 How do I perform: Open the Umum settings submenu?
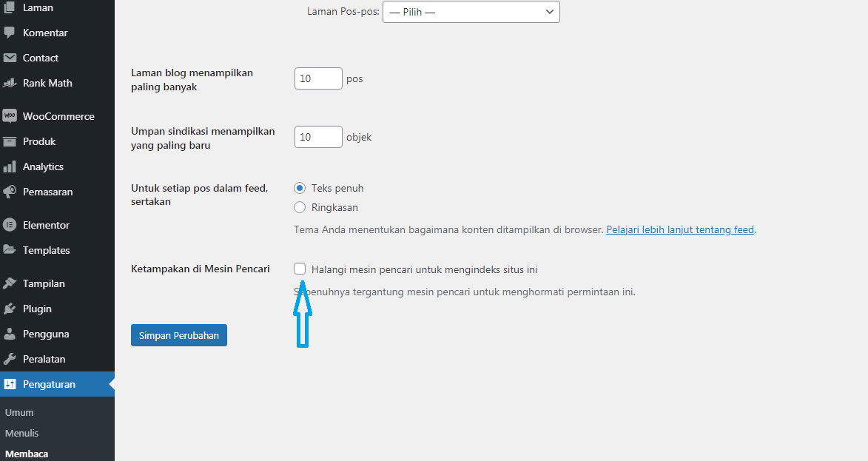[x=19, y=413]
